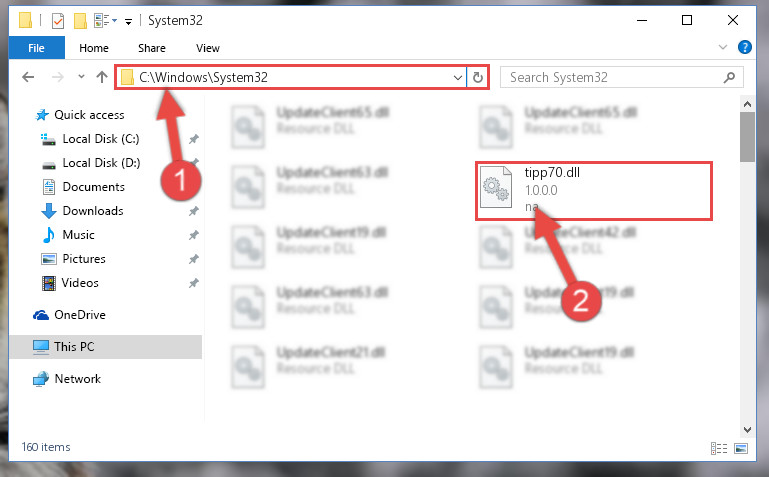Screen dimensions: 769x477
Task: Expand the address bar history dropdown
Action: [x=458, y=77]
